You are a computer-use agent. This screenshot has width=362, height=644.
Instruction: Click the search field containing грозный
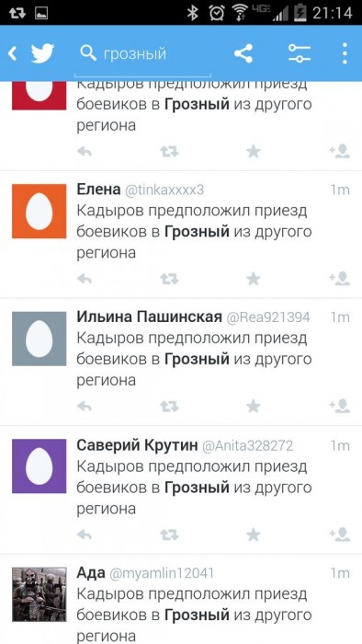(x=142, y=54)
